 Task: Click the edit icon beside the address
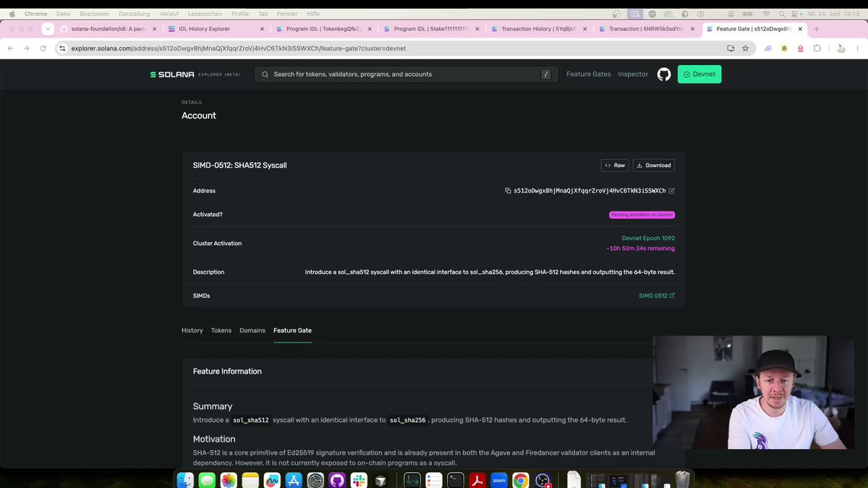672,191
